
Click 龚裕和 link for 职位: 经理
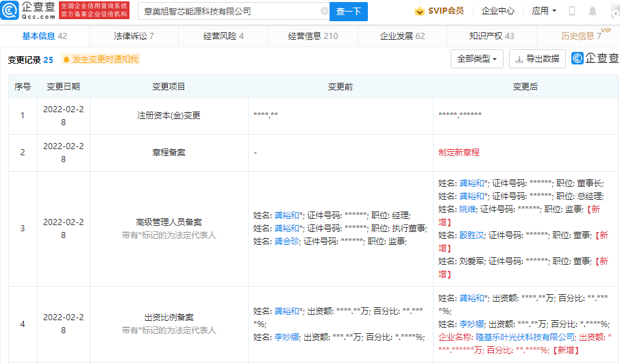pos(286,215)
